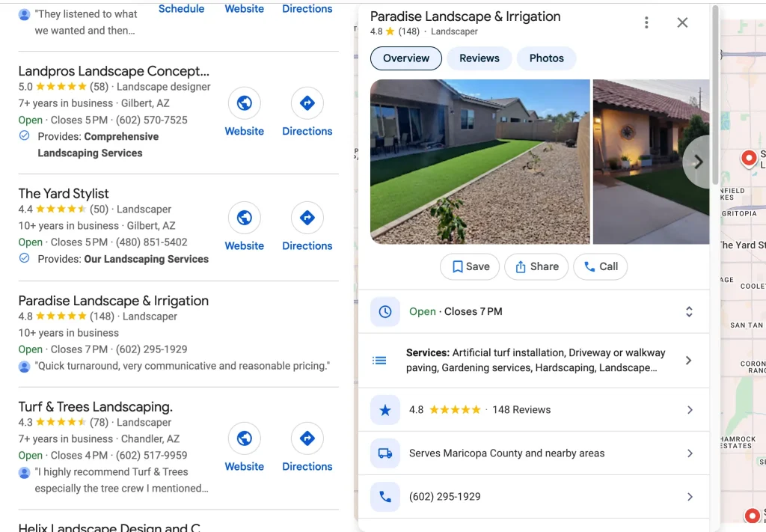Open the 148 Reviews row chevron
The width and height of the screenshot is (766, 532).
coord(690,410)
